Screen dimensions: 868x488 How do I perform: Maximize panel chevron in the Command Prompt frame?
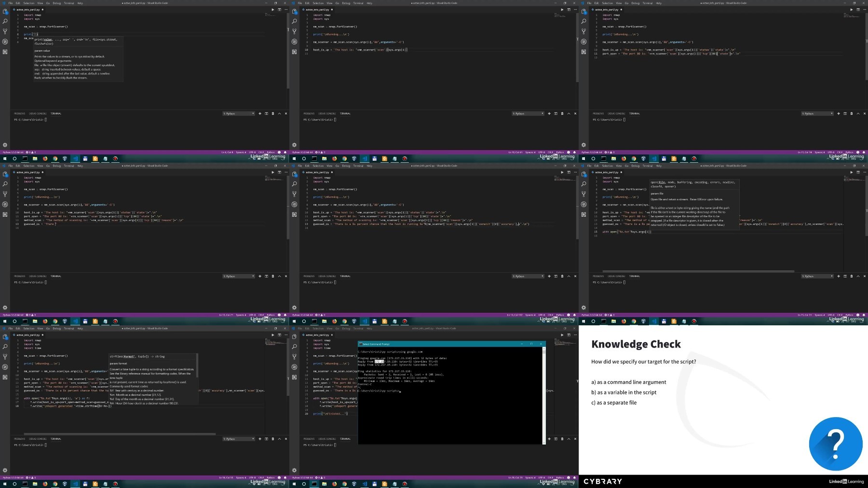point(569,439)
